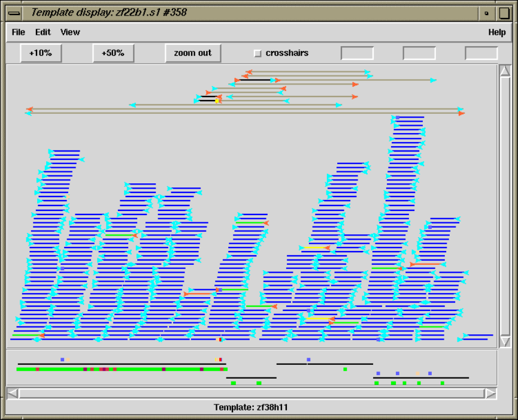Click the vertical scrollbar track
The height and width of the screenshot is (420, 518).
(x=505, y=206)
